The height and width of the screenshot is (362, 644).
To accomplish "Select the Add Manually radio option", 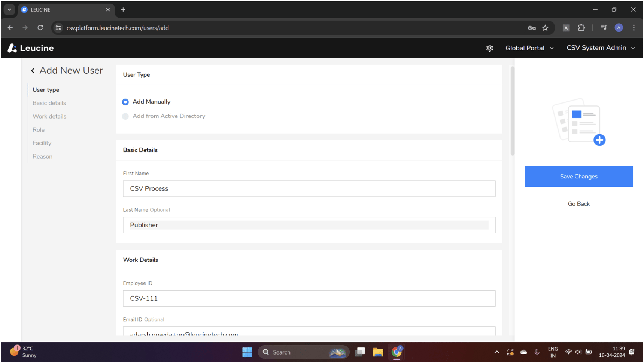I will click(125, 102).
